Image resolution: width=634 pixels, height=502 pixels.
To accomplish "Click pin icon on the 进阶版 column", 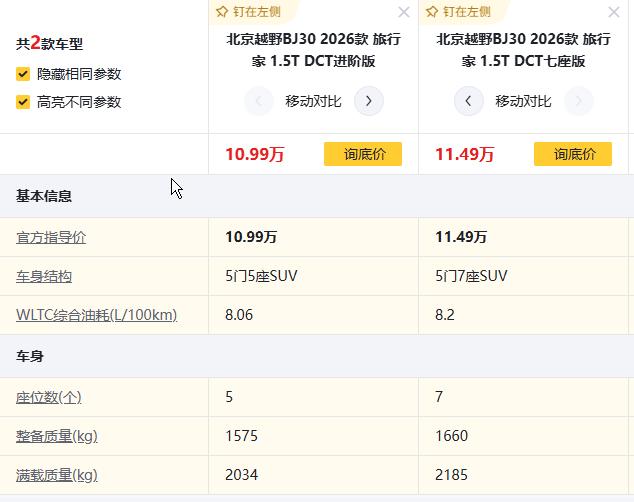I will tap(248, 12).
